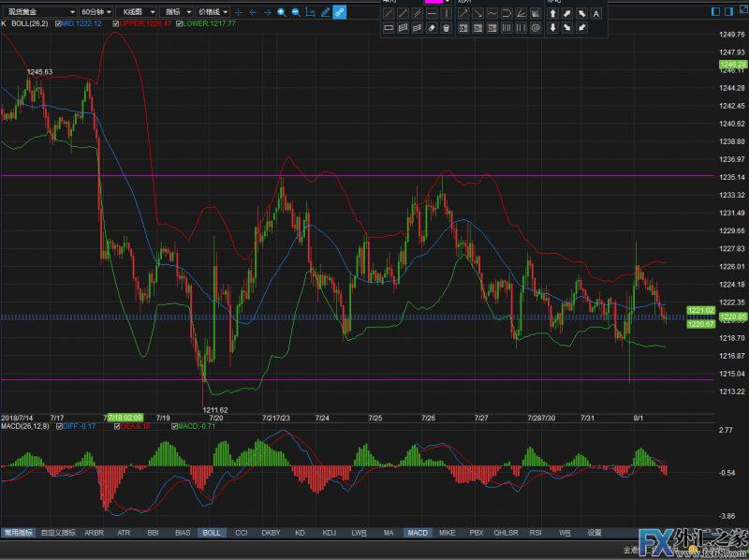Toggle the MACD DIFF line checkbox
749x560 pixels.
tap(59, 426)
